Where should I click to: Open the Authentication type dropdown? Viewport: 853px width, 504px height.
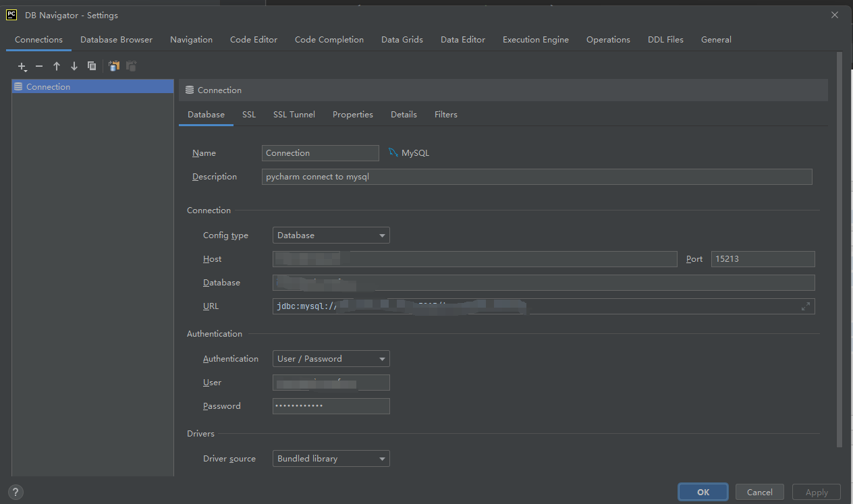pyautogui.click(x=331, y=359)
